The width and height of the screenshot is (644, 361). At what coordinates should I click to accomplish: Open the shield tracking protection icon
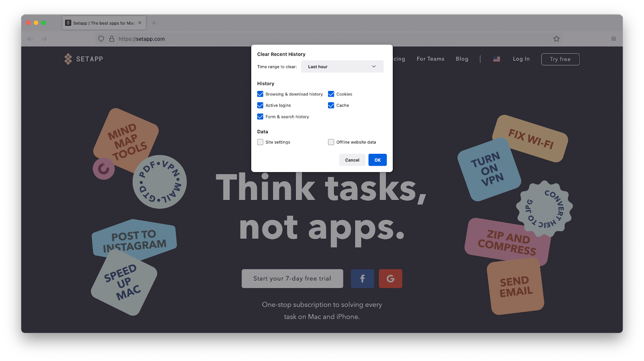tap(101, 39)
